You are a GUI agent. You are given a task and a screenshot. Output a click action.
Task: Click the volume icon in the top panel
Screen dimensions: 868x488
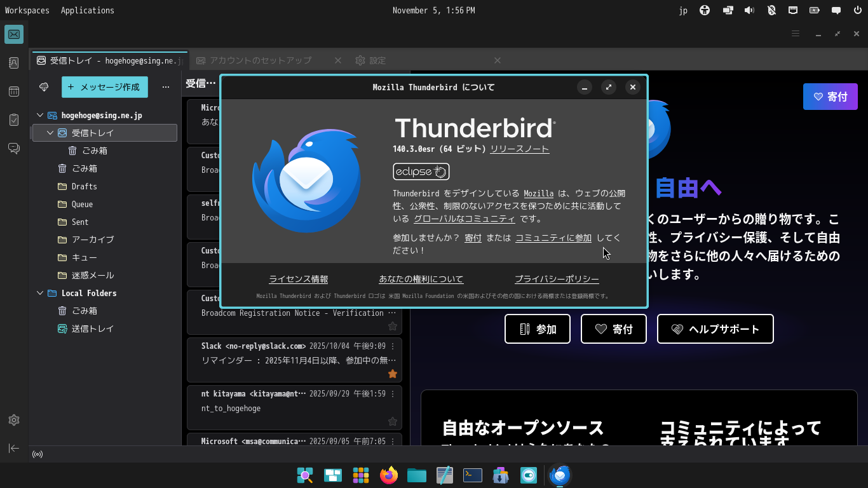point(749,10)
